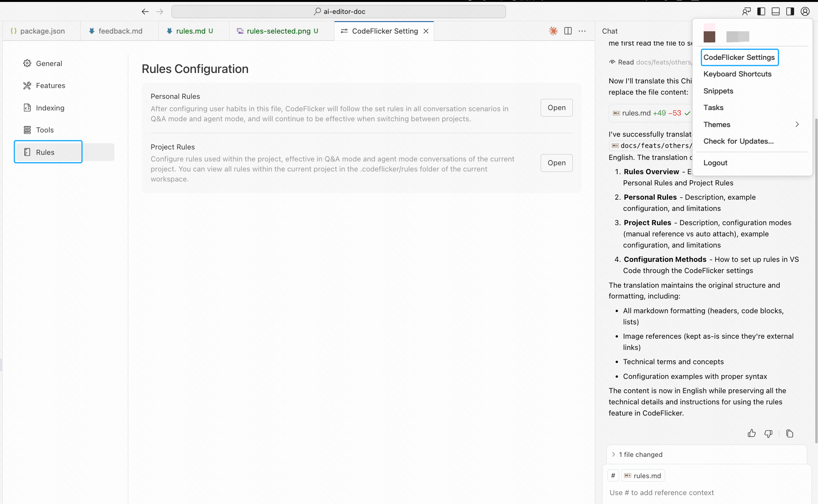The height and width of the screenshot is (504, 818).
Task: Select the Rules settings section
Action: [64, 152]
